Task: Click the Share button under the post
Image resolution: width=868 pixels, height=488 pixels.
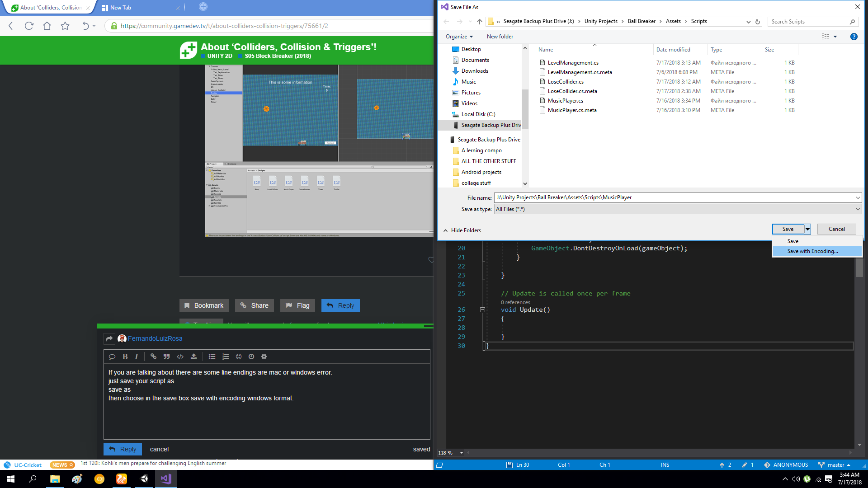Action: point(254,305)
